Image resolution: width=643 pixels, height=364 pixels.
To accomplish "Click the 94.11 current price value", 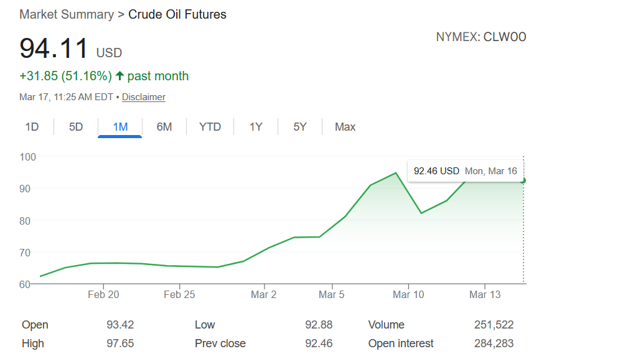I will click(54, 50).
